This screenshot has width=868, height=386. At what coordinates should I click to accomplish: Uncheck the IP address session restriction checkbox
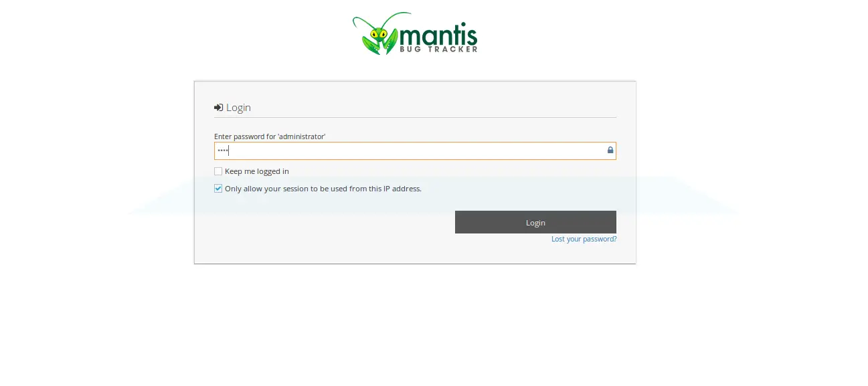(218, 189)
